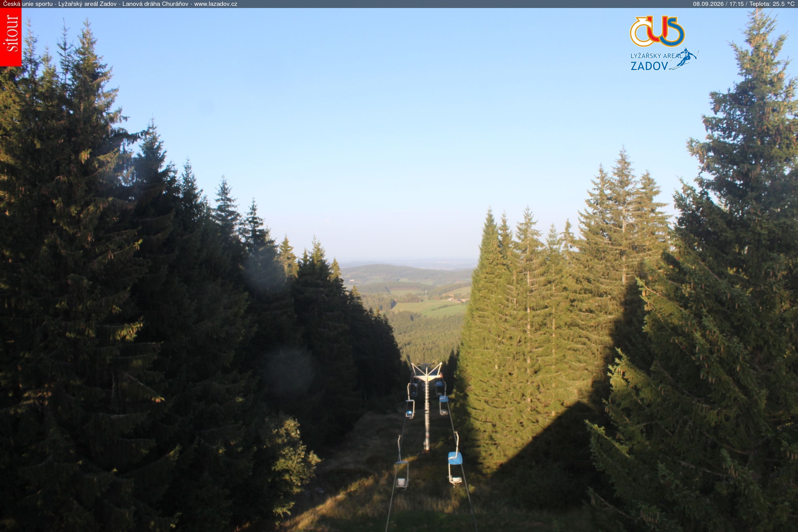Click the top crossarm of the lift tower

[x=426, y=370]
